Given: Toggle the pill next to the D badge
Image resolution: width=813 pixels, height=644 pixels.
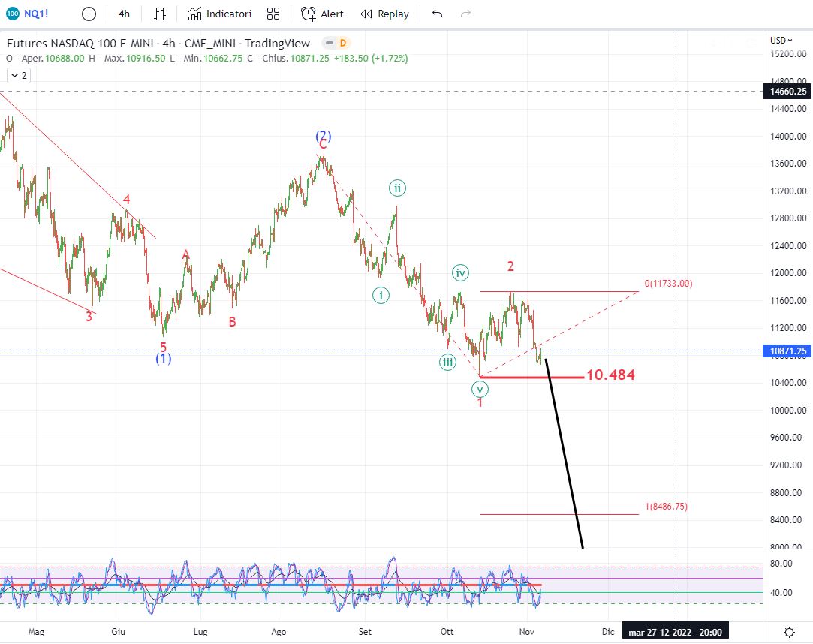Looking at the screenshot, I should (330, 43).
